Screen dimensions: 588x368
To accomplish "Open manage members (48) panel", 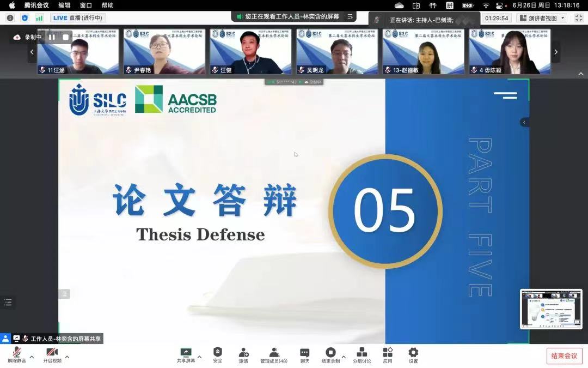I will tap(274, 353).
